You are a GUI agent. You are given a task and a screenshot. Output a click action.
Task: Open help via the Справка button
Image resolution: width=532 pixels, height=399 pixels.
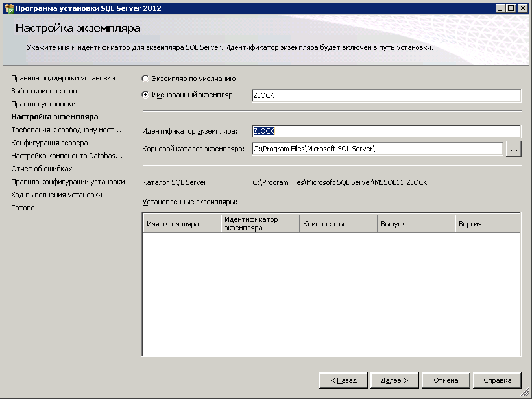(x=497, y=380)
